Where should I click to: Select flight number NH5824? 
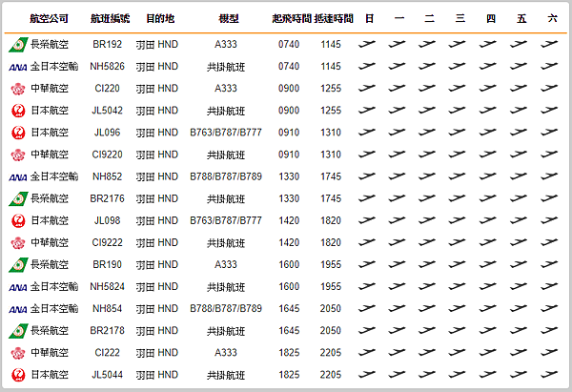pos(107,286)
